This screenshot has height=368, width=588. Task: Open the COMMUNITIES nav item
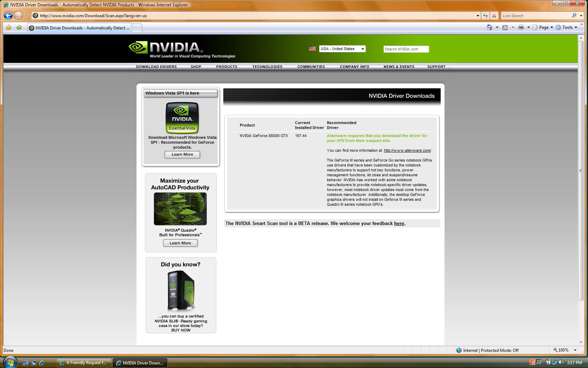coord(311,67)
